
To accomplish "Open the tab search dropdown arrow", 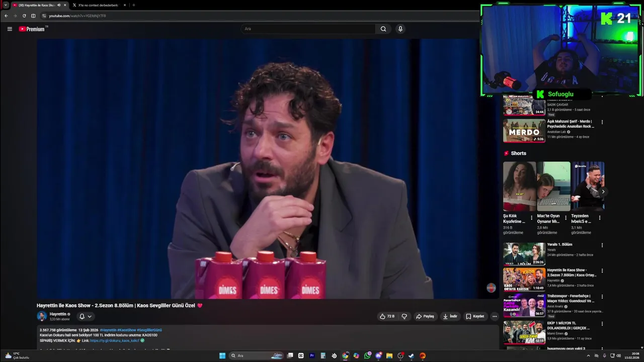I will pyautogui.click(x=6, y=5).
